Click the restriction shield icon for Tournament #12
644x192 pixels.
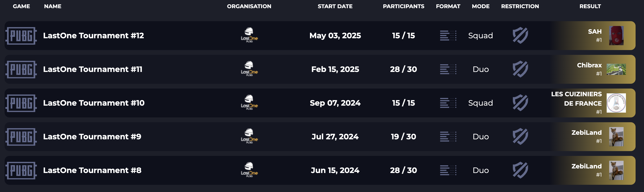[520, 35]
